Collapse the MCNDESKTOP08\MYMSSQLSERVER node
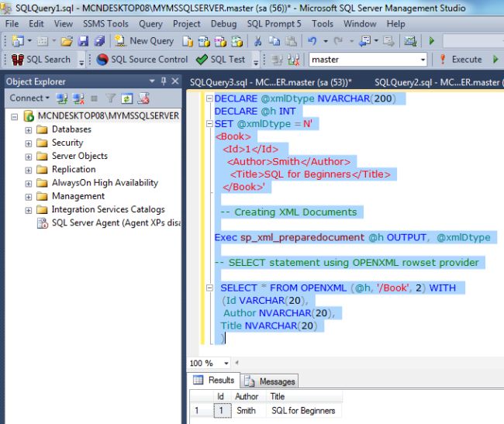The height and width of the screenshot is (424, 504). tap(15, 116)
